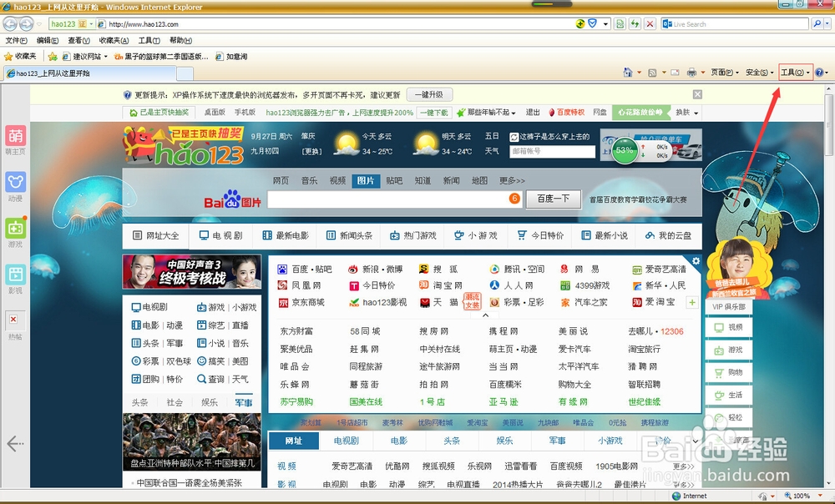
Task: Open the 帮助(H) menu
Action: click(x=180, y=40)
